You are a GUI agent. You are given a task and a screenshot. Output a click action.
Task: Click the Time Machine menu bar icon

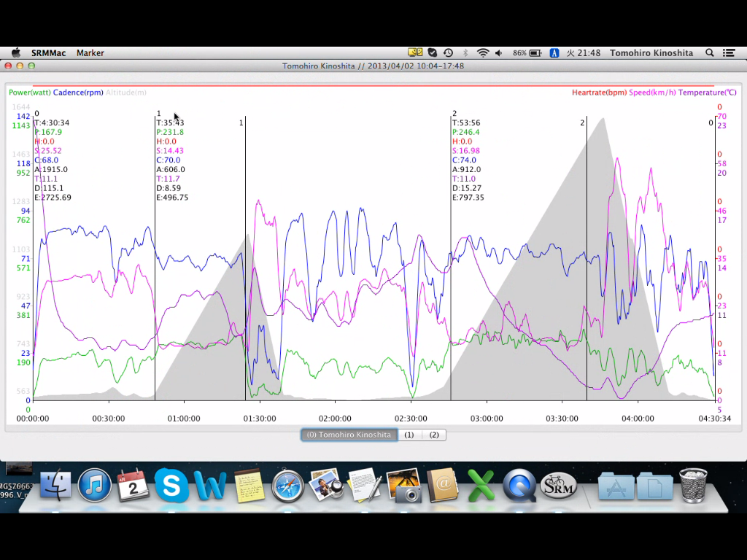(x=448, y=53)
